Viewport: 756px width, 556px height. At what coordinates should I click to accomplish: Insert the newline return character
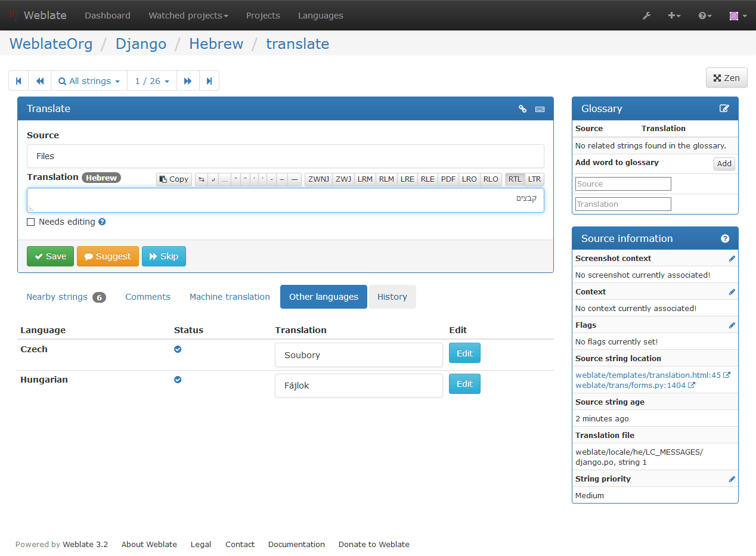[213, 179]
